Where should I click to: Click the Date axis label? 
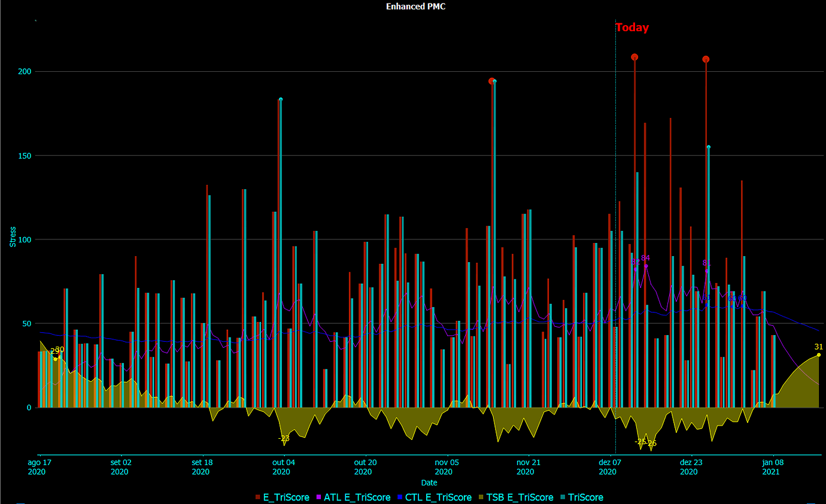(x=429, y=482)
